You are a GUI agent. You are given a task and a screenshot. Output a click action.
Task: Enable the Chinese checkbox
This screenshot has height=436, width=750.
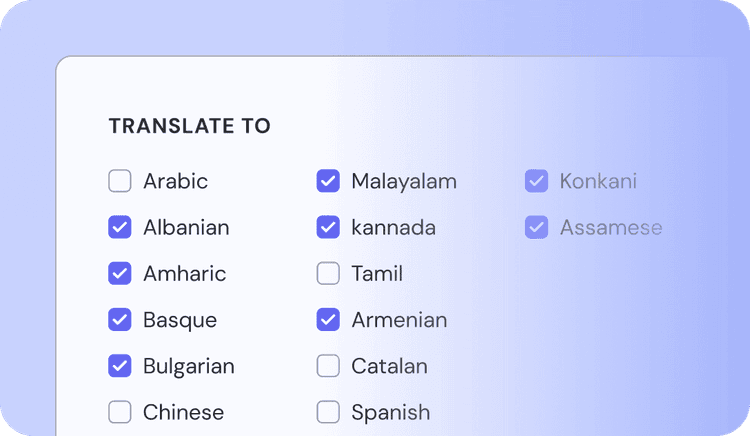(120, 412)
